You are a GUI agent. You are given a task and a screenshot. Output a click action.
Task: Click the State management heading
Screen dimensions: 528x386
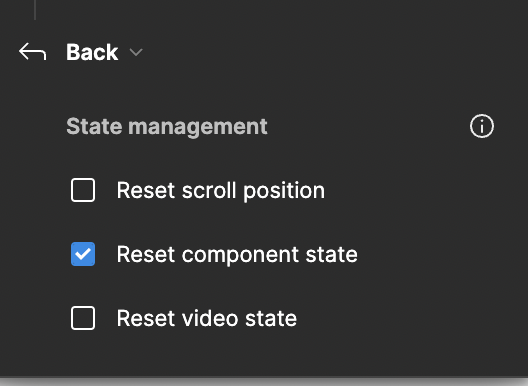coord(167,127)
